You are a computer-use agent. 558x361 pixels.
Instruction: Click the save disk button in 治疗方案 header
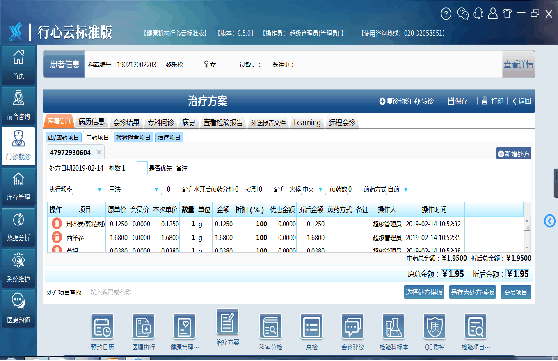[x=457, y=101]
